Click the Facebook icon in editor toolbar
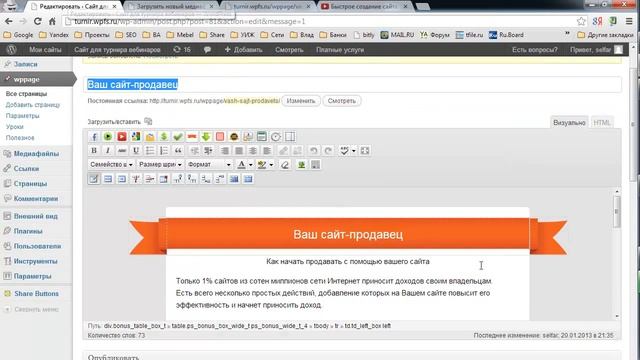 point(94,137)
